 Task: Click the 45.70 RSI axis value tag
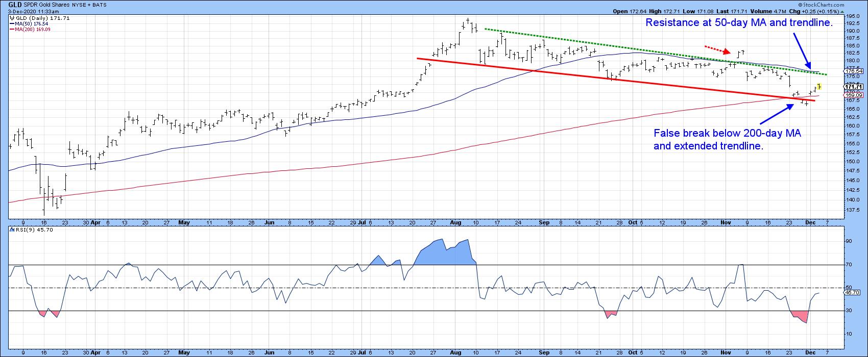[851, 293]
